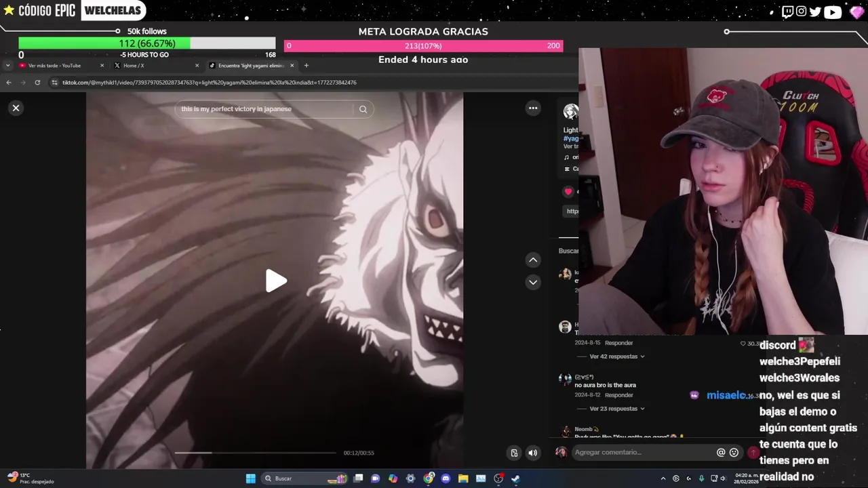Reload the TikTok page
The image size is (868, 488).
point(37,83)
